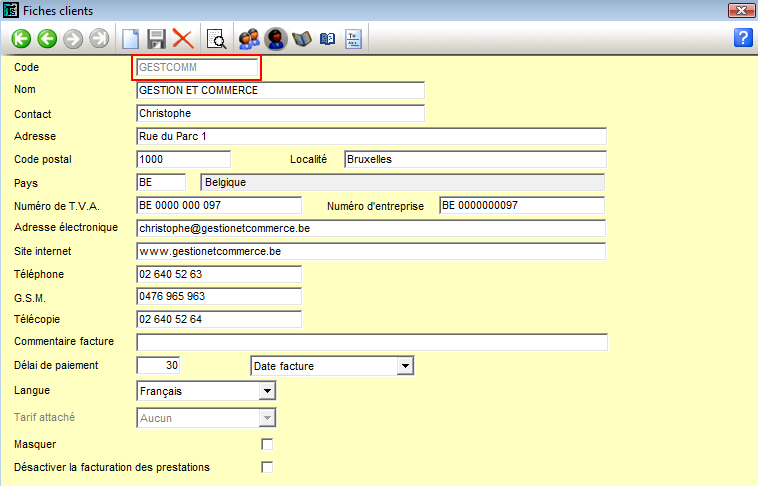The width and height of the screenshot is (758, 486).
Task: Save the client record with floppy icon
Action: [156, 39]
